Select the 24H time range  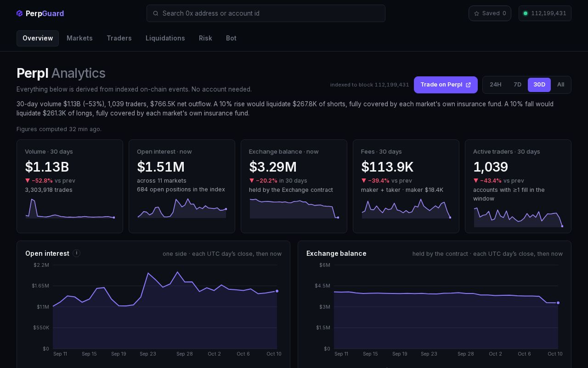pos(495,85)
